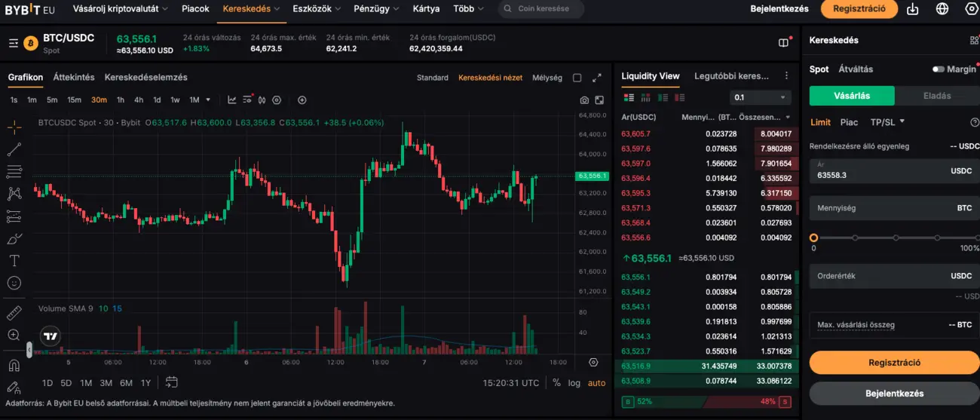980x420 pixels.
Task: Select the text annotation tool
Action: click(14, 261)
